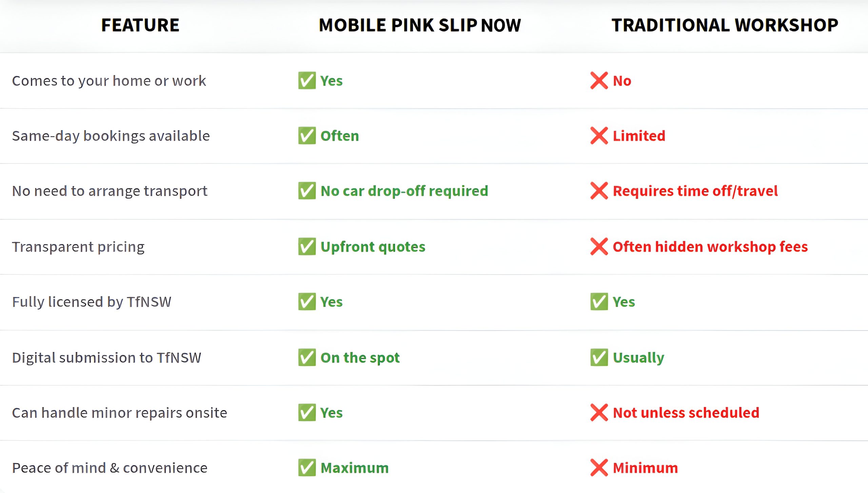Click the "FEATURE" column header

[140, 25]
